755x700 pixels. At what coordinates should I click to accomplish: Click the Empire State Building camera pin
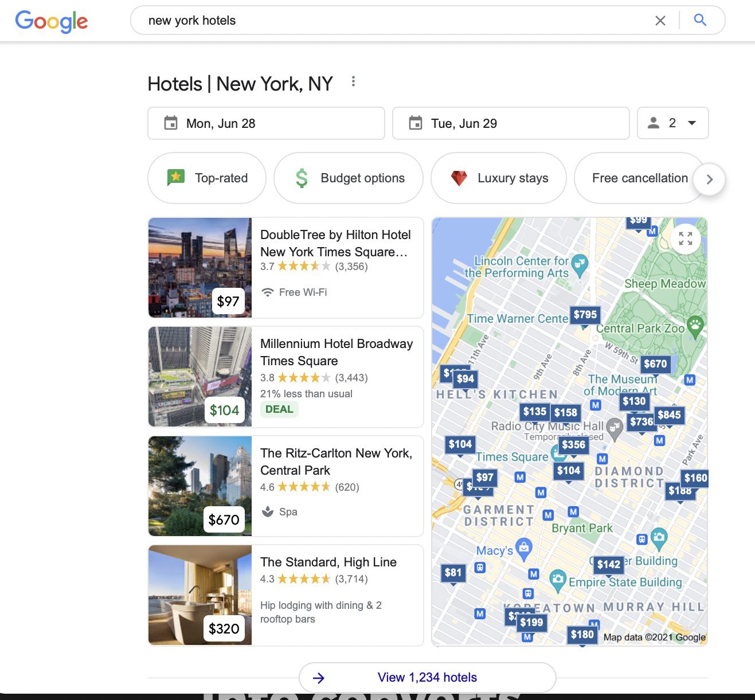click(x=557, y=580)
